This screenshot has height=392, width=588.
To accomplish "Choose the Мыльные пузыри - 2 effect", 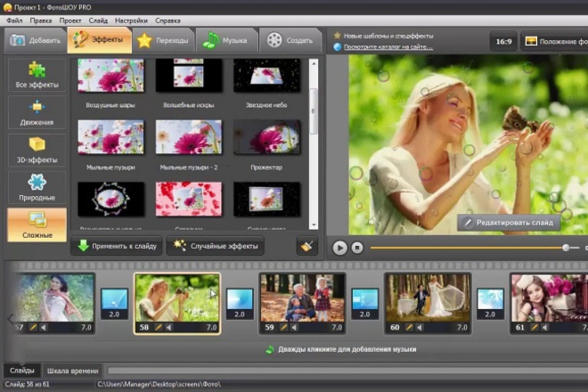I will point(189,137).
